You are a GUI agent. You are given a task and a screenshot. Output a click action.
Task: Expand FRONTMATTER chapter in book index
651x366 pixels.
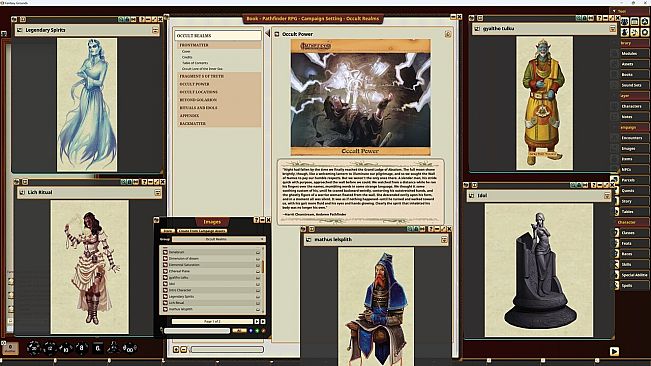coord(219,45)
